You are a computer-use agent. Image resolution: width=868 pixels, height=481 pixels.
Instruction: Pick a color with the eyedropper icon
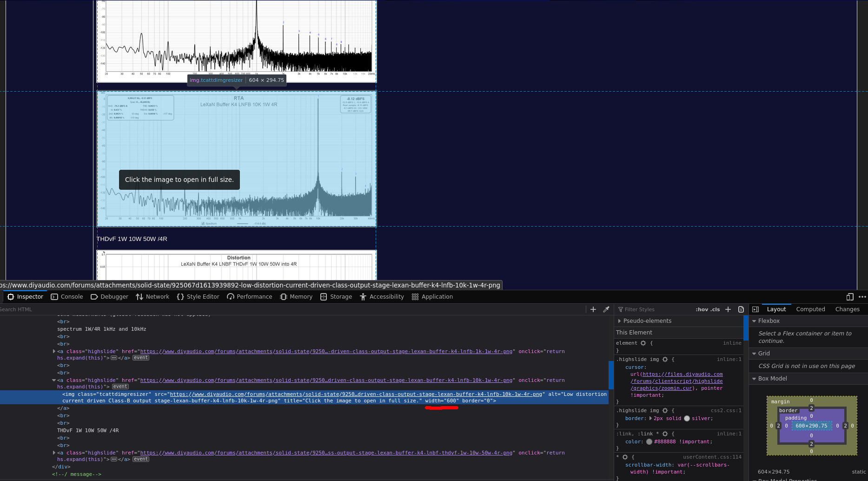pyautogui.click(x=606, y=309)
